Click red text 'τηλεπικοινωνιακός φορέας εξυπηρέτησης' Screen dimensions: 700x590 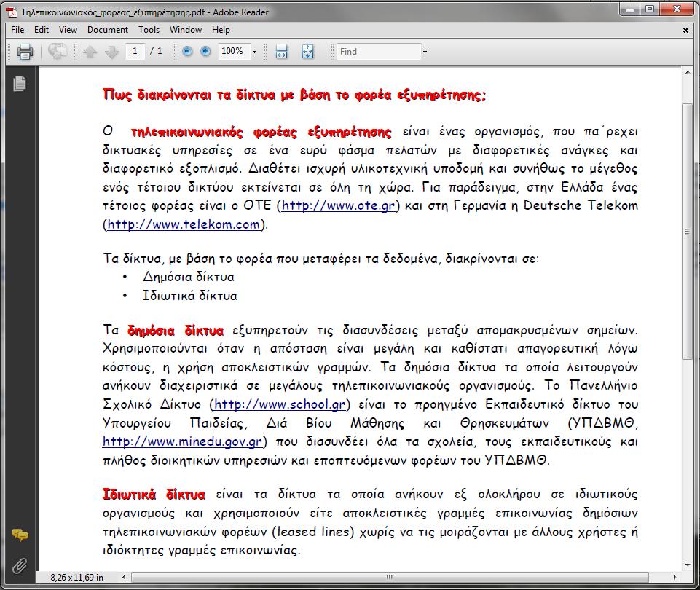(x=261, y=132)
